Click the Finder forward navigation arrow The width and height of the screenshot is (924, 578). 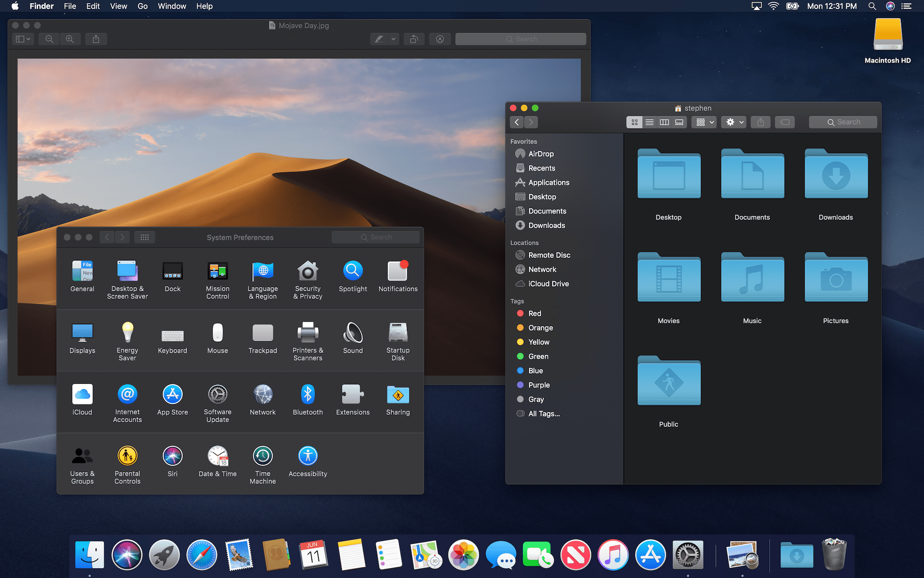531,122
